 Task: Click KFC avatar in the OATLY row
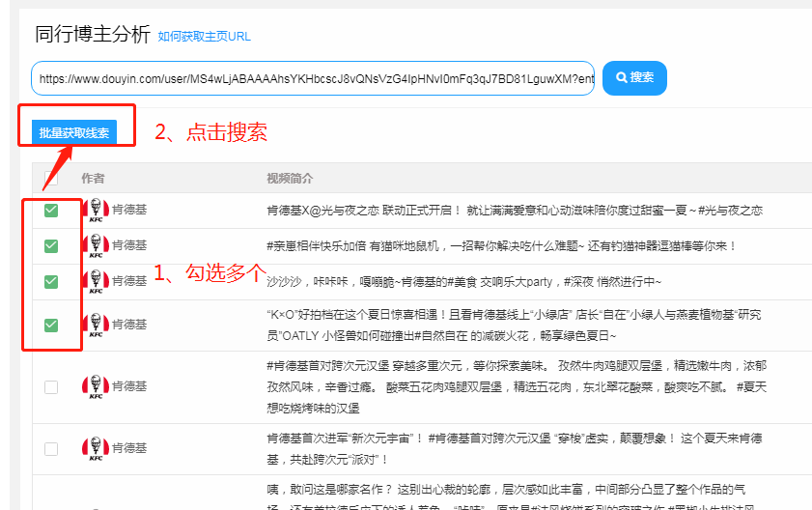tap(96, 325)
